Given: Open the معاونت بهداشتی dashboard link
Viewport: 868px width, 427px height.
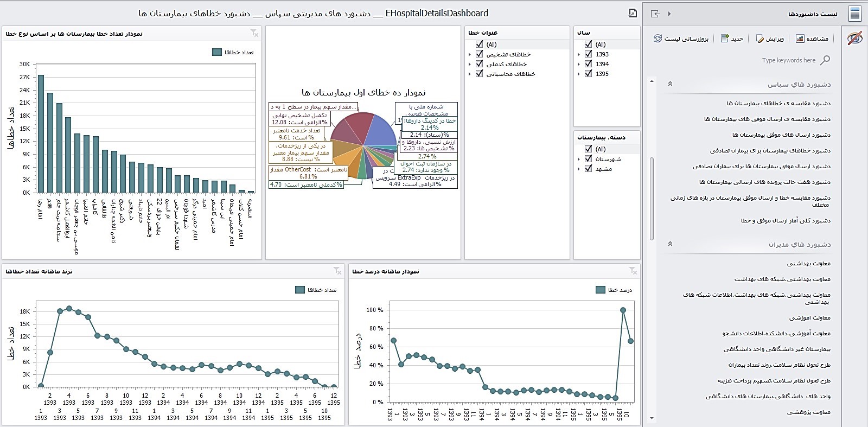Looking at the screenshot, I should coord(808,264).
